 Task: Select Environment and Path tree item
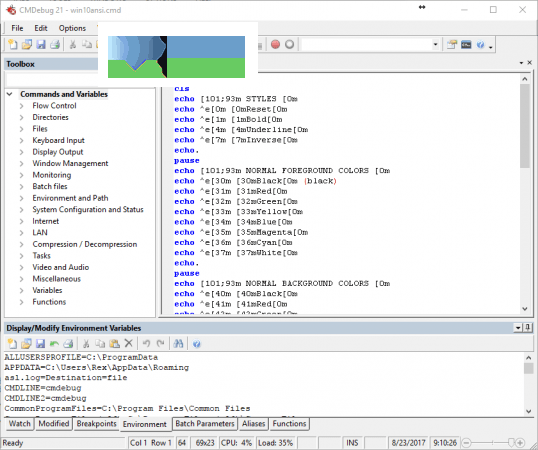point(70,198)
